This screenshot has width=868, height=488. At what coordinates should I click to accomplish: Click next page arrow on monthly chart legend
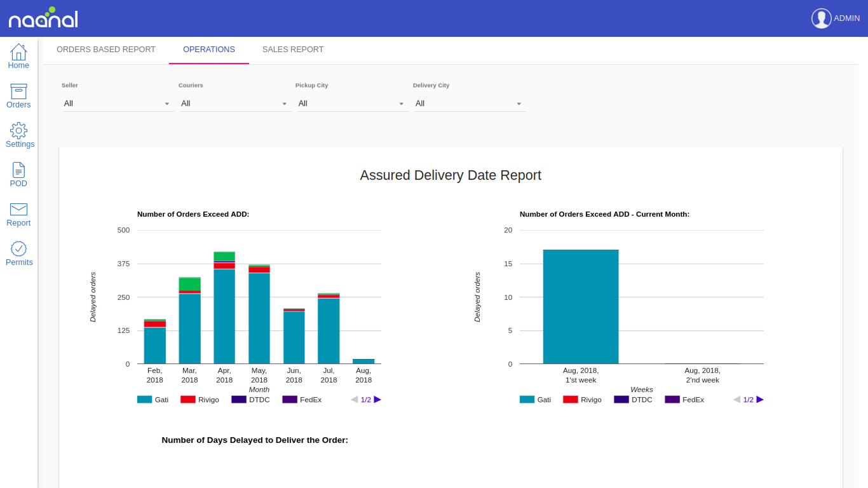pos(378,399)
